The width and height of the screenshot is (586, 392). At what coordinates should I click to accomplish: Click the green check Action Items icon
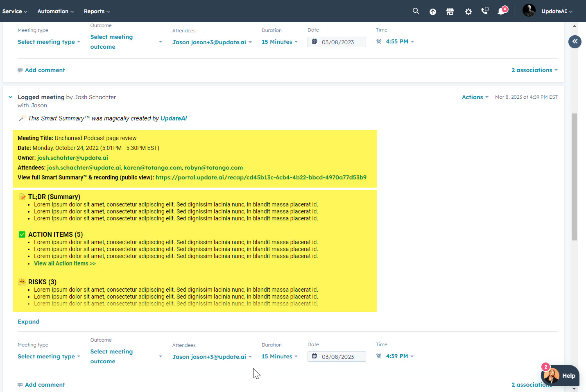22,234
